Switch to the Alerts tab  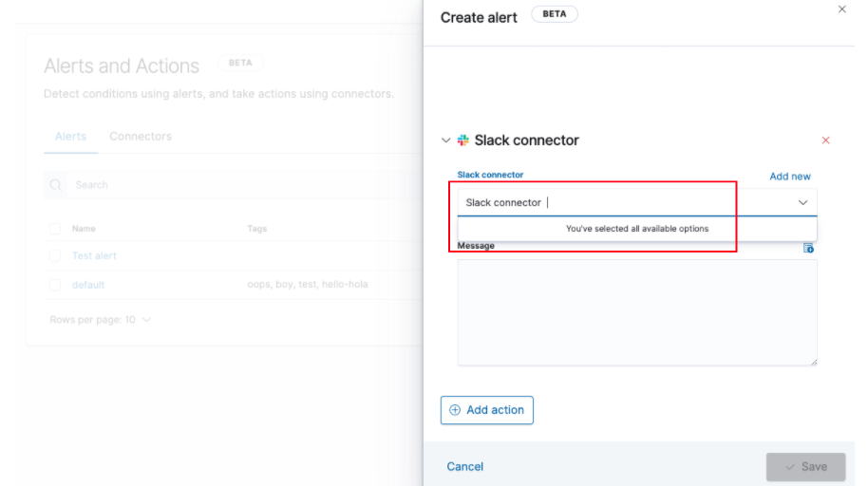click(x=70, y=136)
